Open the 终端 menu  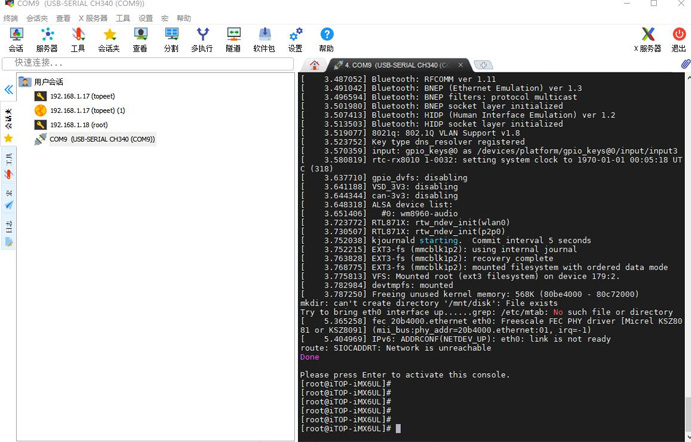pyautogui.click(x=11, y=18)
